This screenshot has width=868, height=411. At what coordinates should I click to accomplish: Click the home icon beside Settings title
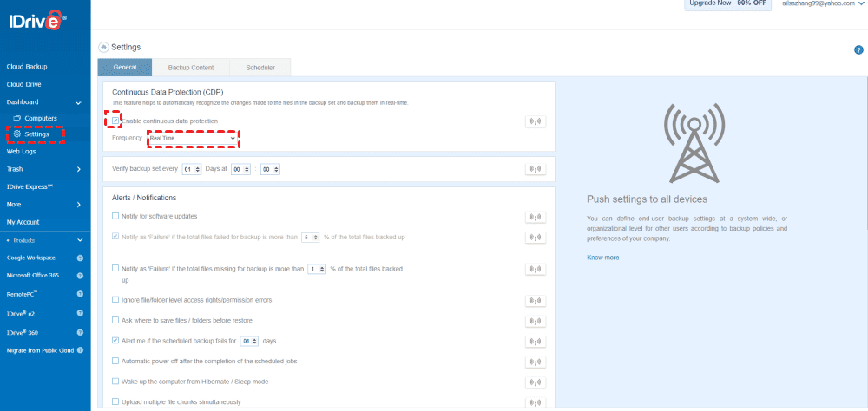pyautogui.click(x=103, y=48)
